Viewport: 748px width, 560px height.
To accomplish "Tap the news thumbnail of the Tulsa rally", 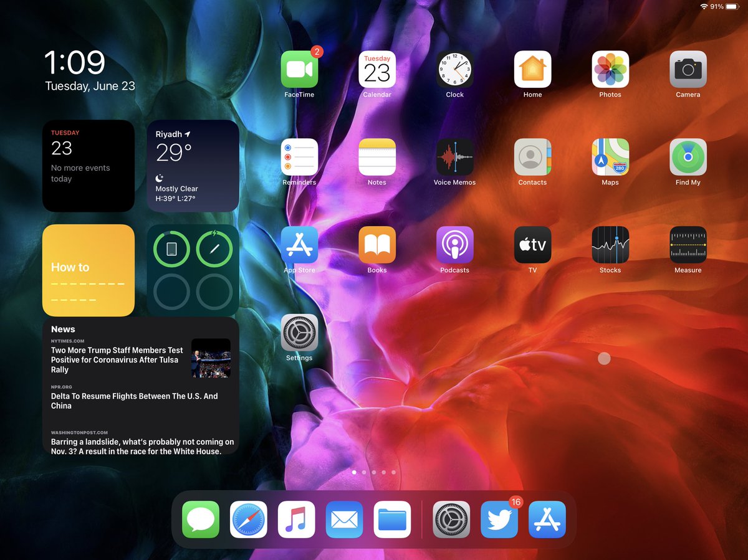I will coord(211,358).
